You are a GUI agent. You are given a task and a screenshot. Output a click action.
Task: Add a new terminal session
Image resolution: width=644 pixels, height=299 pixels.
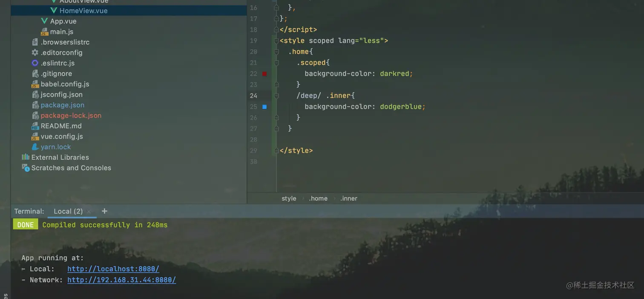coord(104,211)
